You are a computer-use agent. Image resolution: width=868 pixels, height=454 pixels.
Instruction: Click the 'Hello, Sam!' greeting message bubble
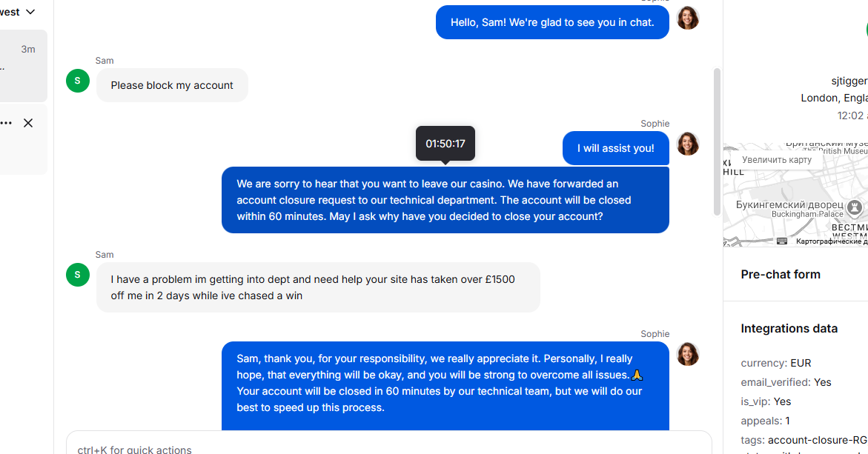click(552, 23)
